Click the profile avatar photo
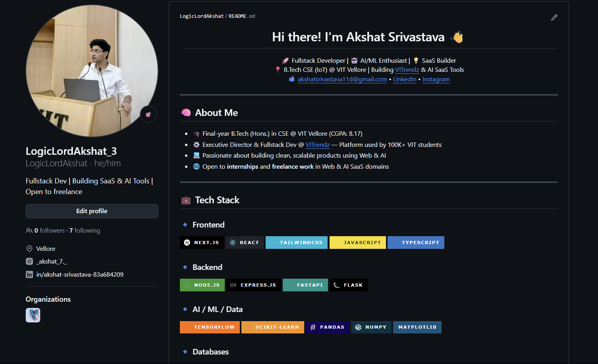Image resolution: width=598 pixels, height=364 pixels. [92, 71]
